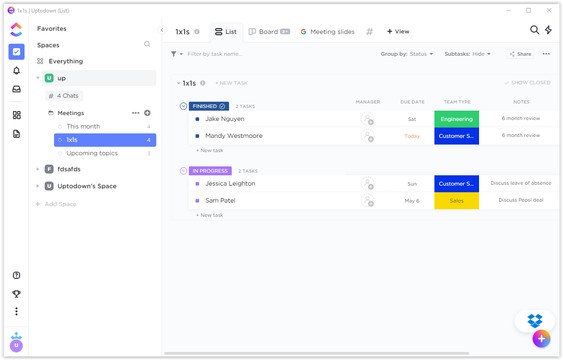
Task: Open the automations lightning bolt icon
Action: [548, 30]
